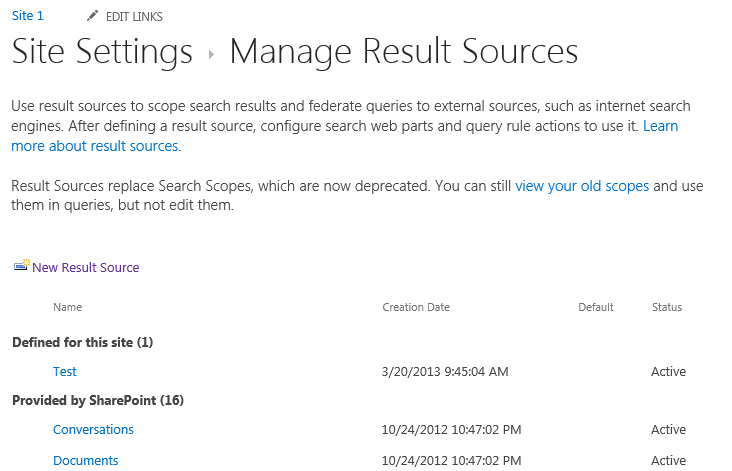Collapse the Provided by SharePoint group
This screenshot has height=471, width=732.
[x=98, y=401]
